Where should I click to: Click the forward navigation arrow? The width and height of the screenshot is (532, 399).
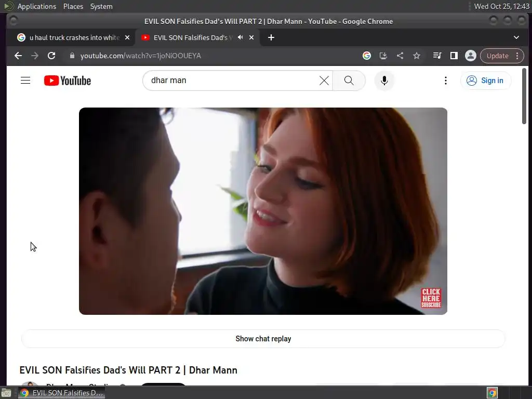click(35, 56)
